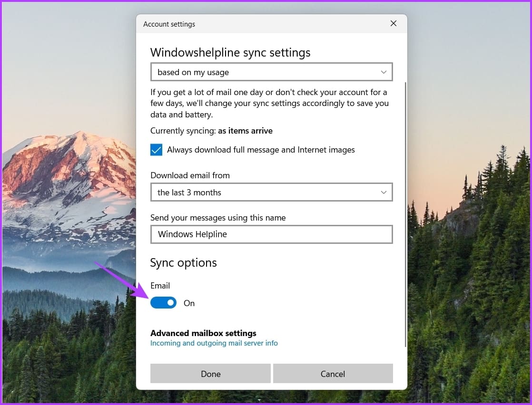The height and width of the screenshot is (405, 532).
Task: Click 'Send your messages using this name' label
Action: tap(218, 218)
